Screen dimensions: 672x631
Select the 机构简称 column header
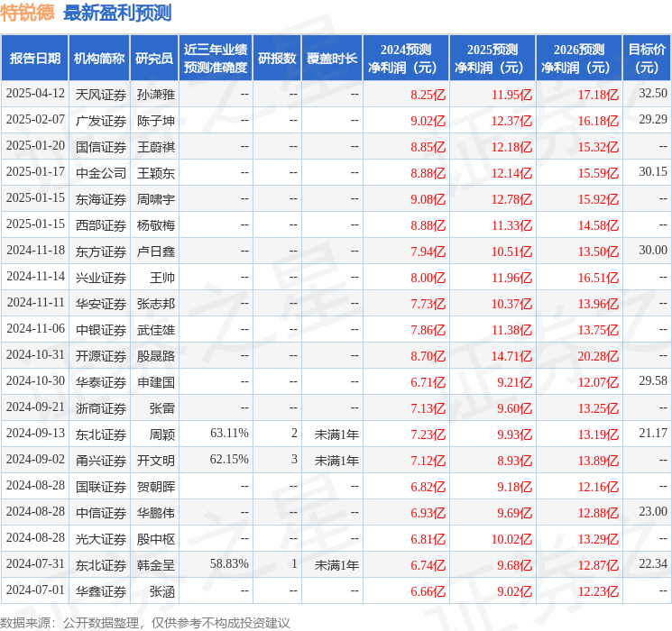click(x=99, y=59)
